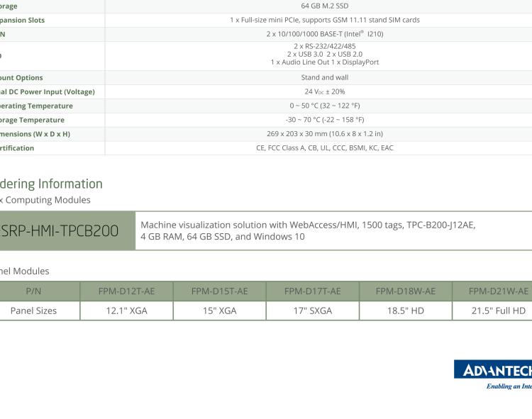Click the machine visualization solution description text
The image size is (532, 419).
tap(308, 230)
